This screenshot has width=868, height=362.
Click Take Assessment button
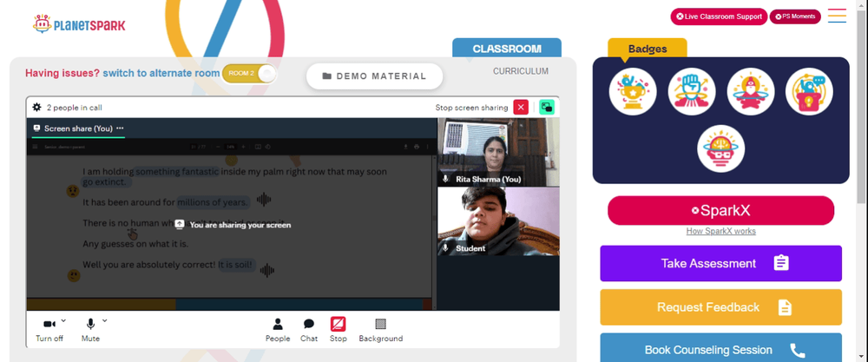[720, 264]
